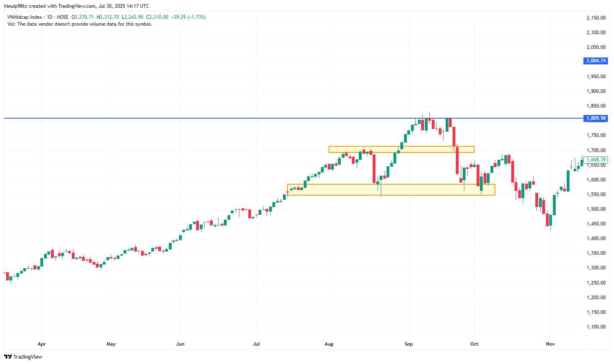Click the 1,668.39 current price label
This screenshot has width=614, height=364.
pyautogui.click(x=596, y=160)
